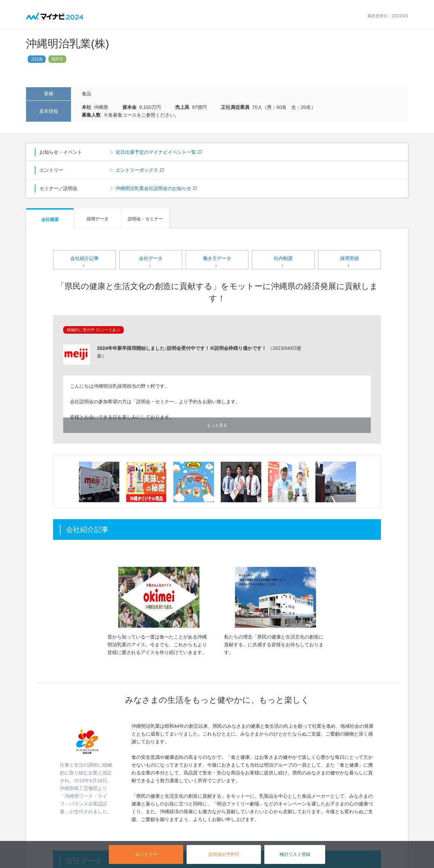Click the 募集人数 note text

click(x=130, y=115)
